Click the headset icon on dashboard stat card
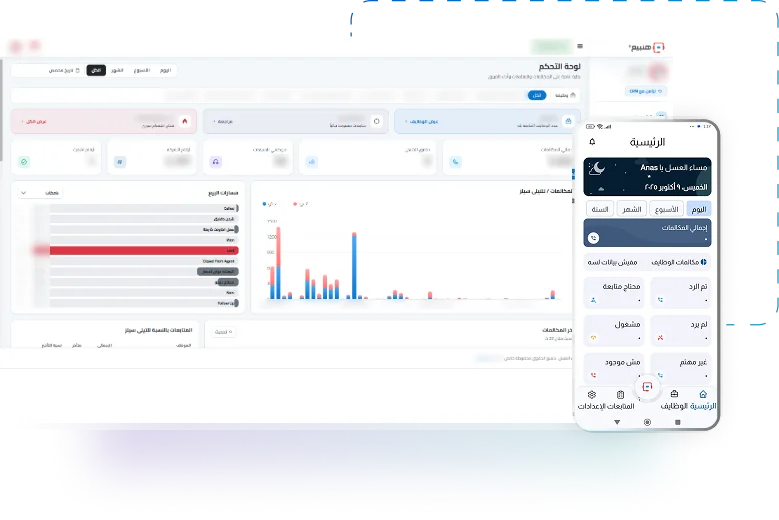 point(216,162)
